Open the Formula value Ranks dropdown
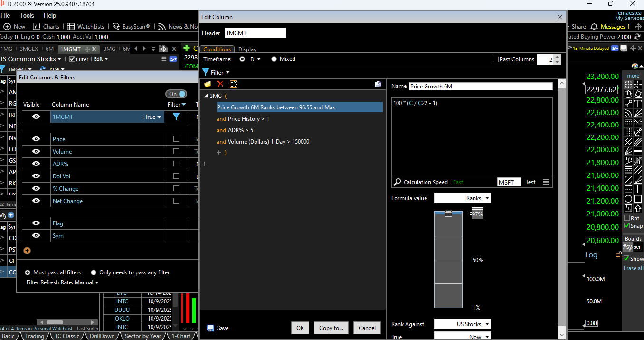The height and width of the screenshot is (340, 644). pyautogui.click(x=462, y=198)
